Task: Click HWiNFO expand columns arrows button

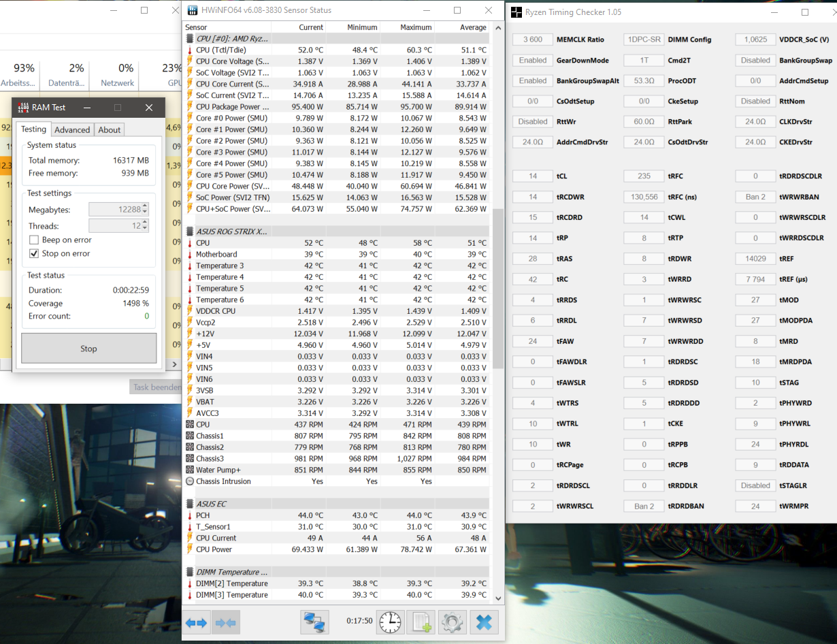Action: tap(197, 622)
